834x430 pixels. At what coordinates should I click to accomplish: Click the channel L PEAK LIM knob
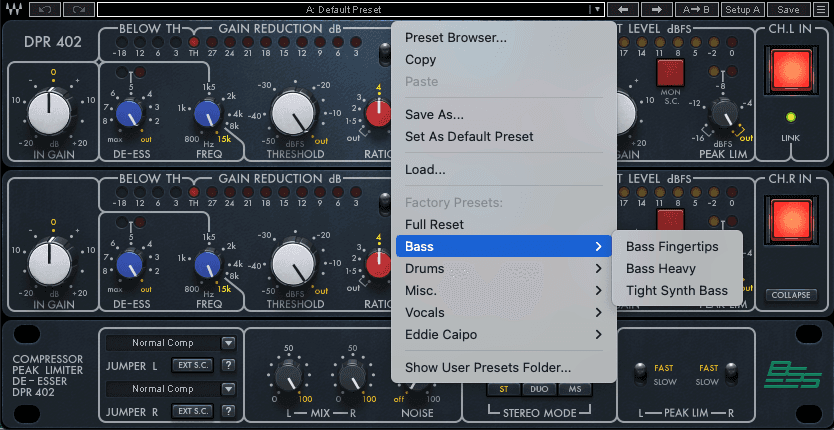tap(724, 113)
